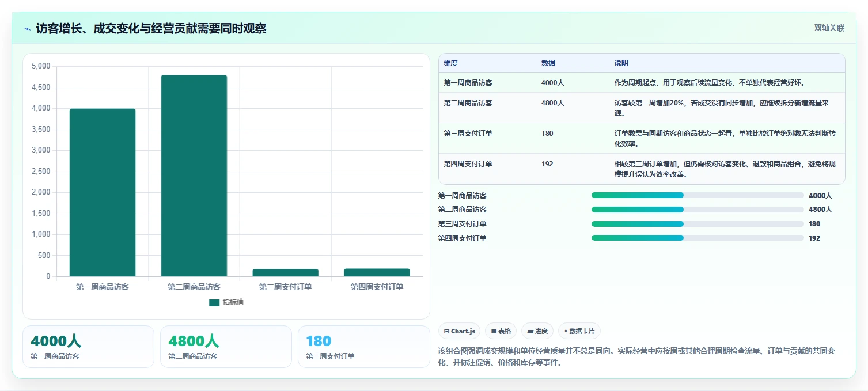This screenshot has width=868, height=391.
Task: Click progress bar for 第二周商品访客
Action: pyautogui.click(x=698, y=210)
